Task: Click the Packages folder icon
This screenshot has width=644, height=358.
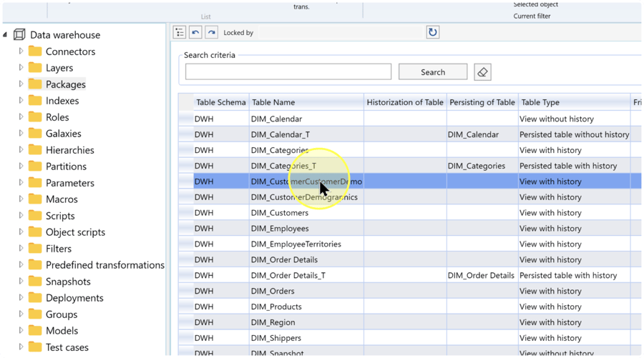Action: click(35, 84)
